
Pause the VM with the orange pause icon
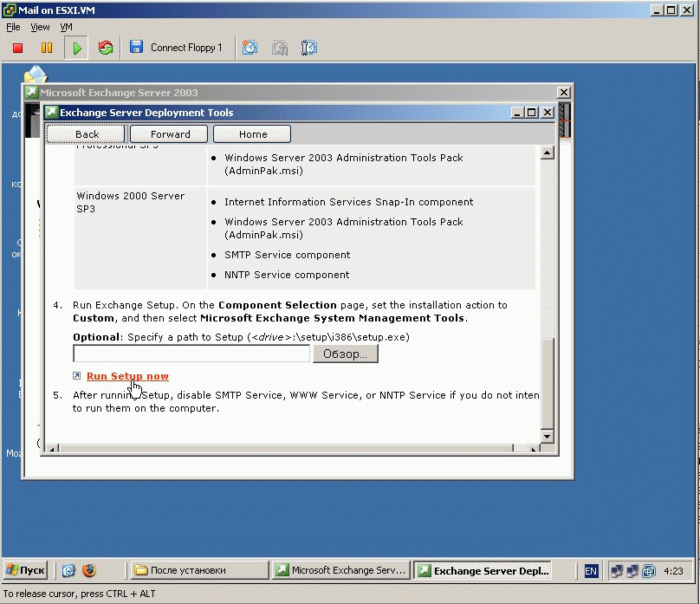pyautogui.click(x=47, y=48)
